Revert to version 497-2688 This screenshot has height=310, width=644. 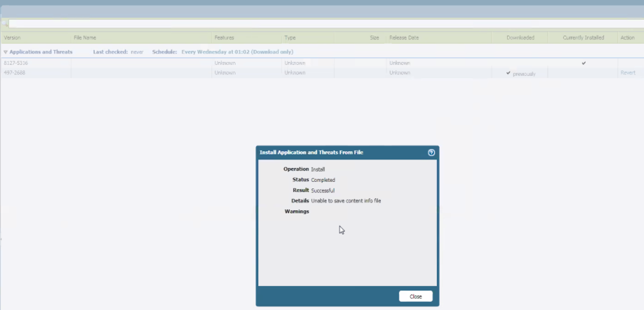(x=627, y=73)
